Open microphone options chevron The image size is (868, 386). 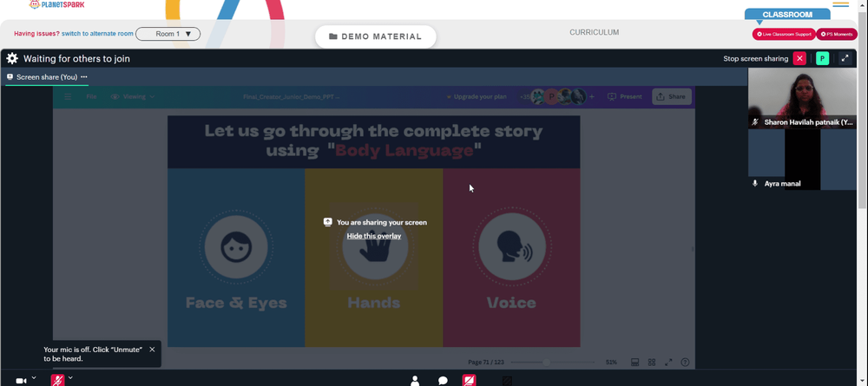(70, 377)
